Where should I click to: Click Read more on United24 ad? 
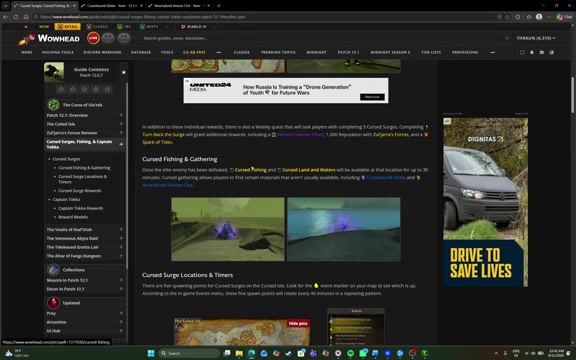372,97
